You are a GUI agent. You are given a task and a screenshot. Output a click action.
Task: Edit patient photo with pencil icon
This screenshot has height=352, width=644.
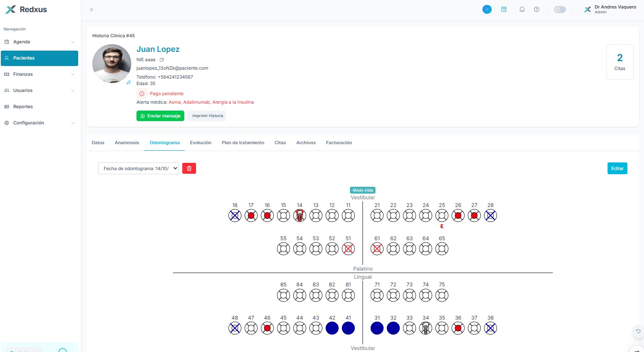(x=128, y=82)
